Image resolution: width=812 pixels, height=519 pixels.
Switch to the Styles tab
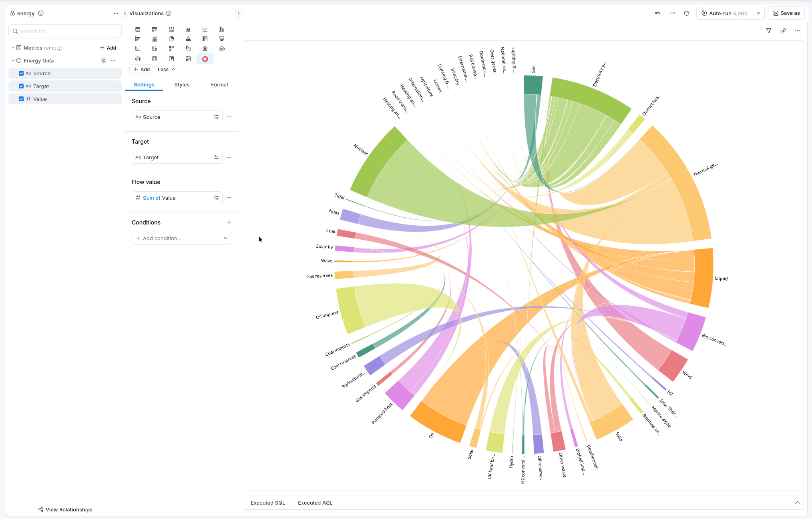(x=182, y=84)
